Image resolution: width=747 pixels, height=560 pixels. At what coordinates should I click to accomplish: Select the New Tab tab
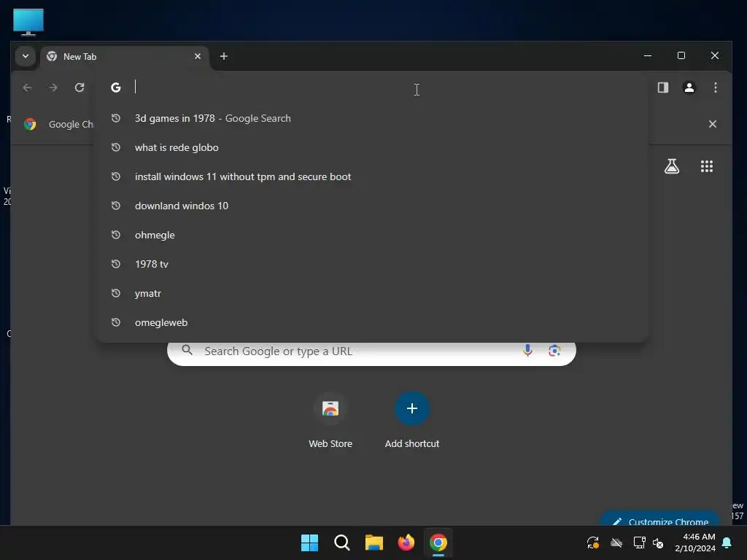(125, 57)
